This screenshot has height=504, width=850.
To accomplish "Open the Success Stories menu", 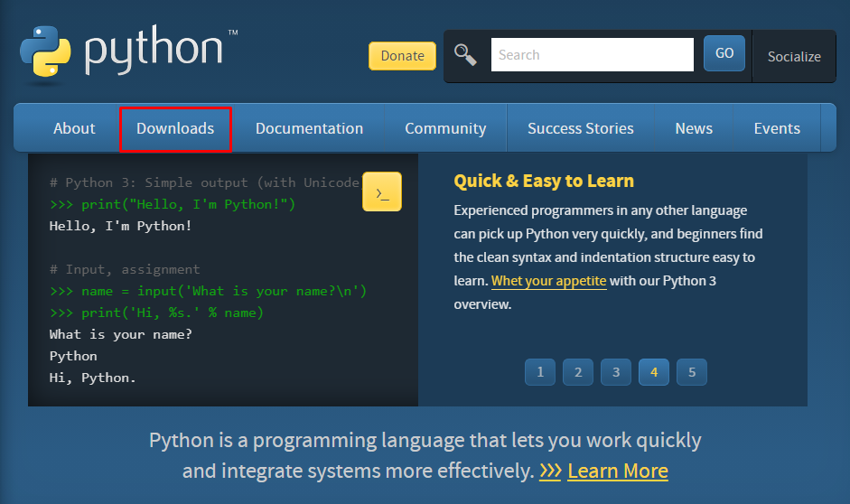I will coord(581,128).
